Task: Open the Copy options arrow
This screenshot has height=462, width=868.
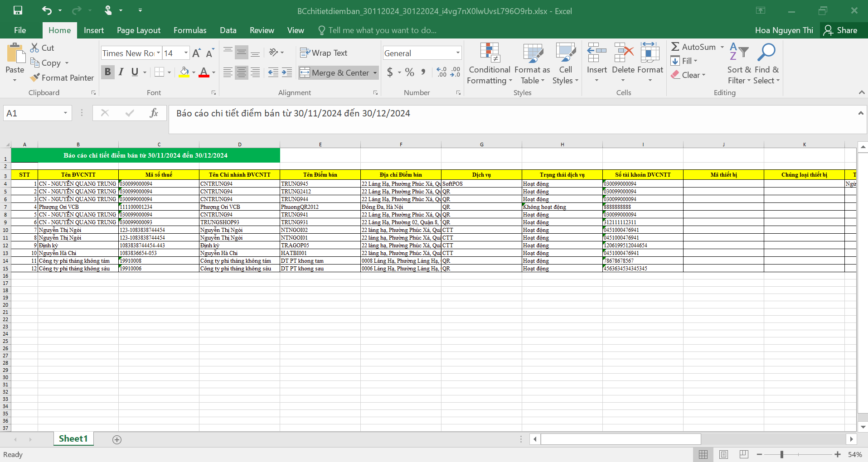Action: pos(67,63)
